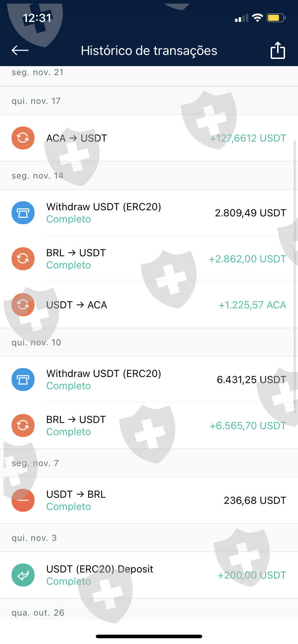Tap the share export icon
The width and height of the screenshot is (298, 644).
click(x=277, y=50)
